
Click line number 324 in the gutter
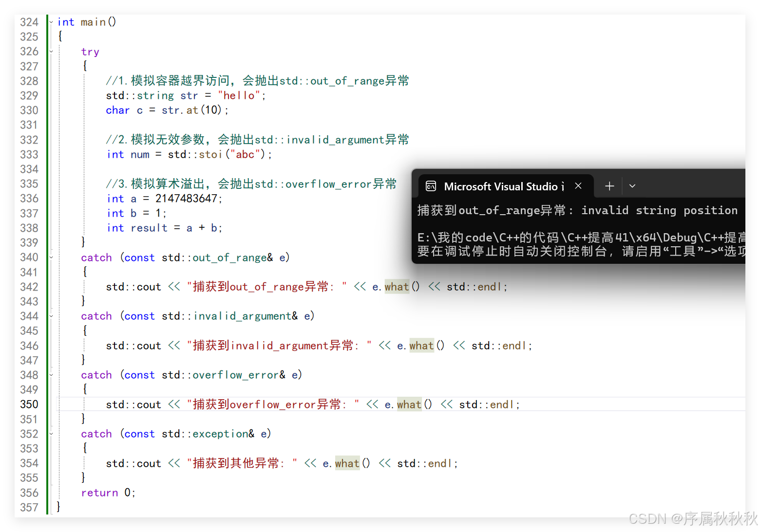[29, 22]
